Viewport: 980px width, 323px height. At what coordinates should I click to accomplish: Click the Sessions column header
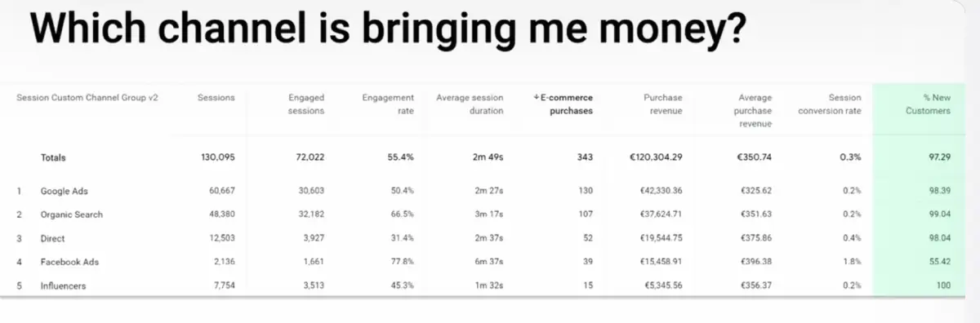click(x=216, y=98)
